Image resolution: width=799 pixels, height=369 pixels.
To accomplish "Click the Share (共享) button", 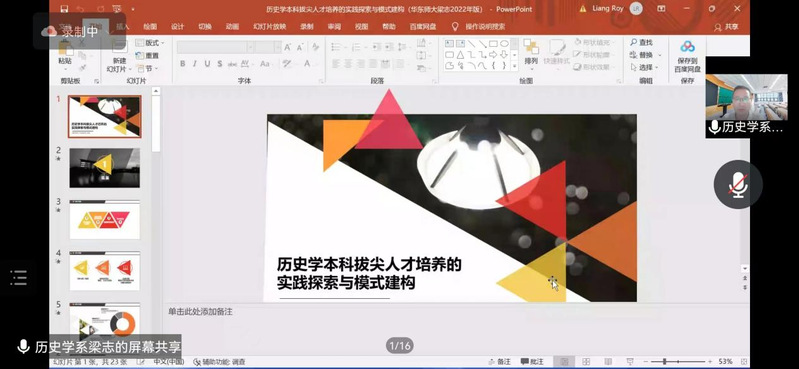I will tap(726, 27).
